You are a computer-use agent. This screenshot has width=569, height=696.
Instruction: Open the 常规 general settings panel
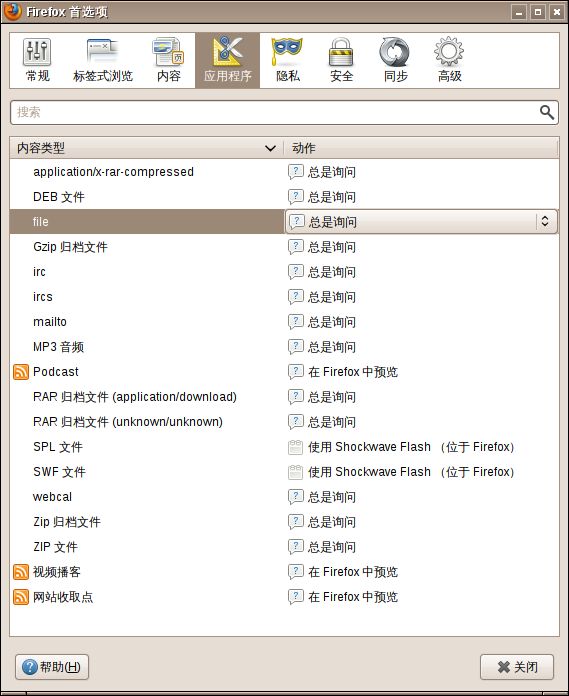(37, 60)
